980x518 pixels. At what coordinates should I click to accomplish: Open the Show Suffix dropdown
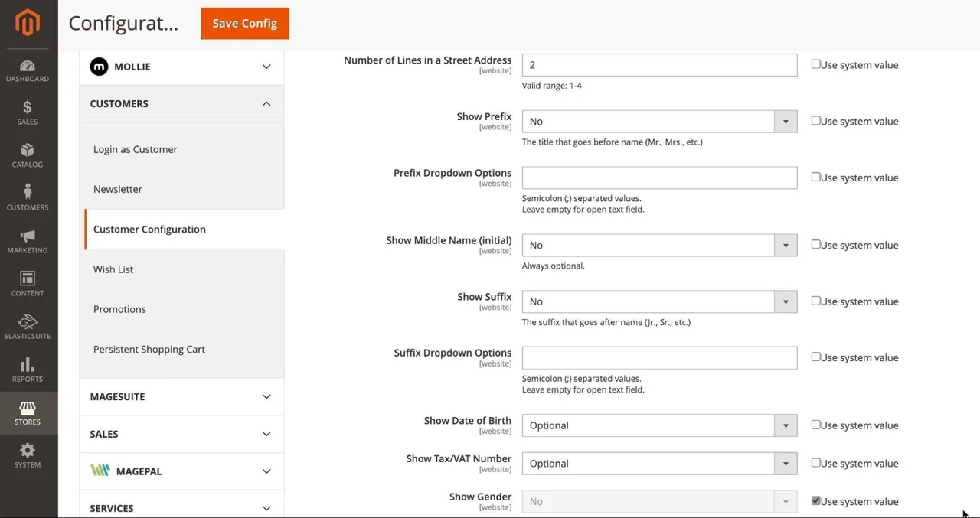point(659,301)
